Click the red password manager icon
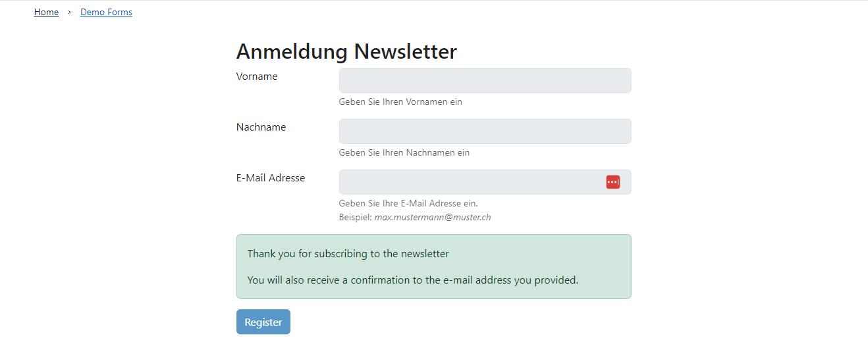This screenshot has width=868, height=337. click(612, 182)
